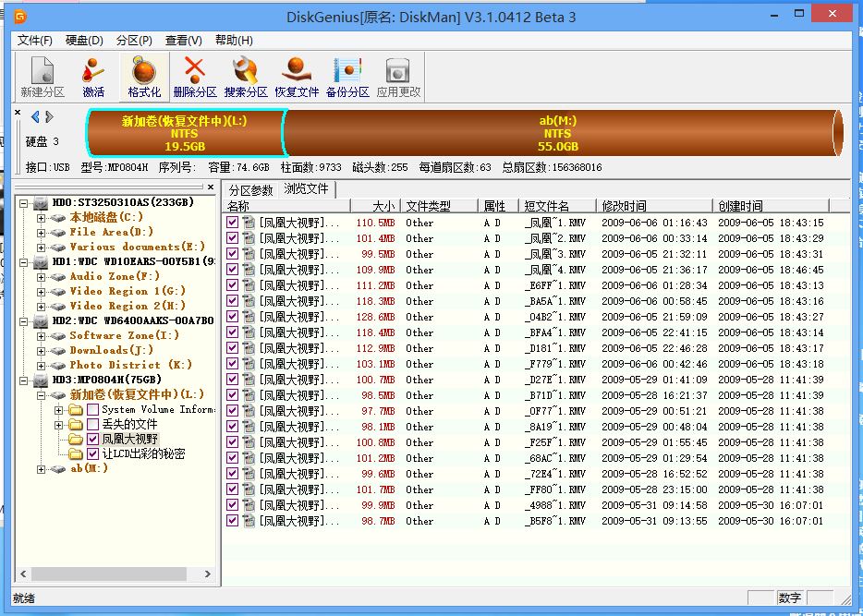
Task: Click file icon in the 128.6MB row
Action: 249,317
